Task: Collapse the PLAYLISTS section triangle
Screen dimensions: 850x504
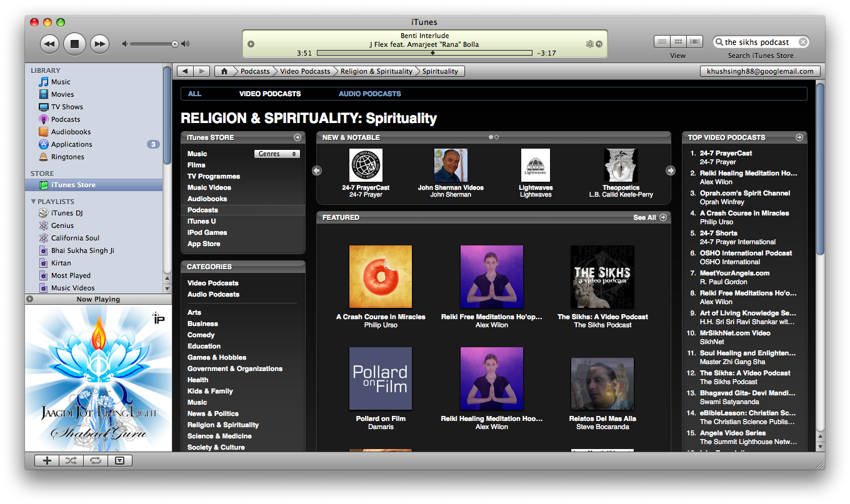Action: pyautogui.click(x=34, y=202)
